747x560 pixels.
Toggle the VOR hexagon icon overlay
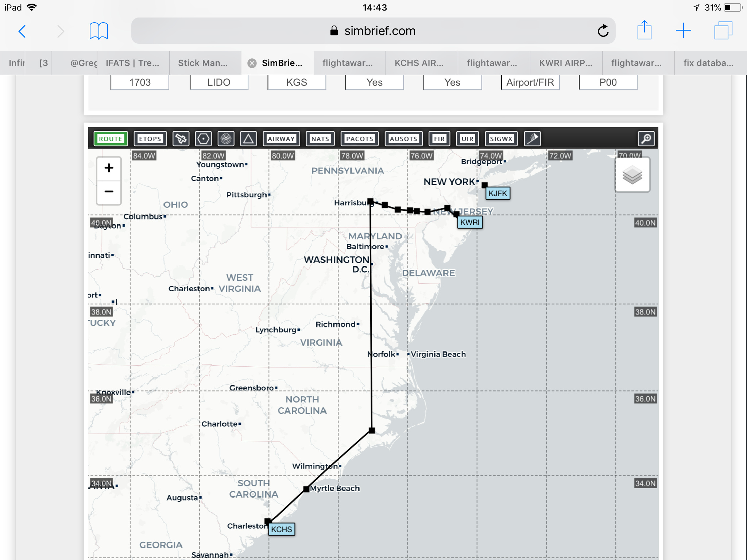point(203,139)
